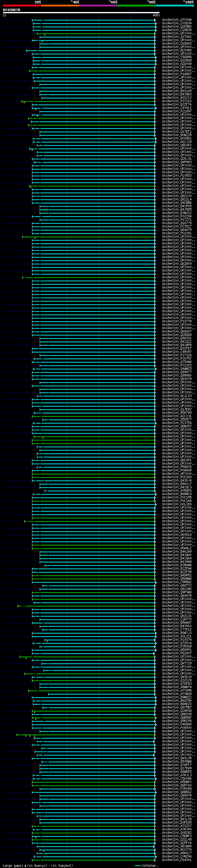Image resolution: width=197 pixels, height=868 pixels.
Task: Select the UniRef100_P19374 label
Action: coord(177,640)
